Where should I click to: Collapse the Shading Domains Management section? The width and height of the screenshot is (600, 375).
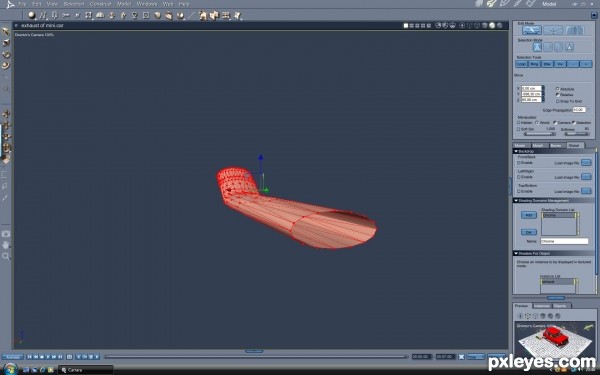click(516, 201)
